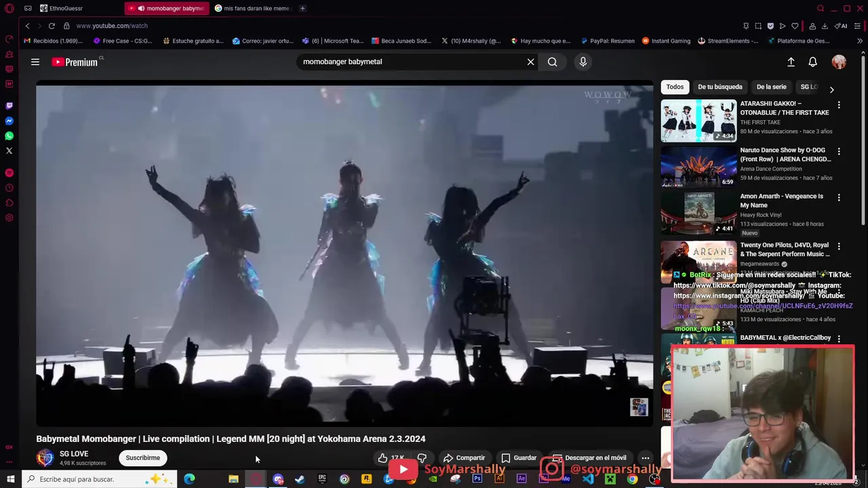Open the SG LOVE channel name link
868x488 pixels.
tap(74, 454)
